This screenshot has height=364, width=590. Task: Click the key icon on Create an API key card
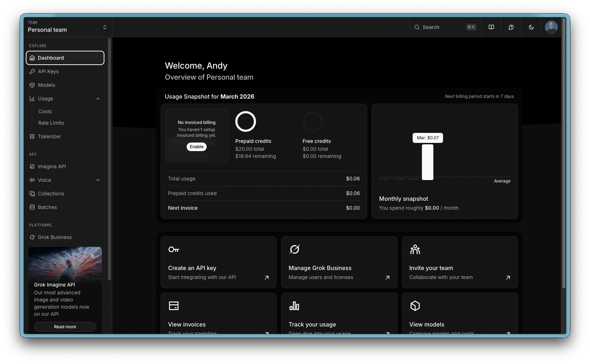pyautogui.click(x=174, y=250)
